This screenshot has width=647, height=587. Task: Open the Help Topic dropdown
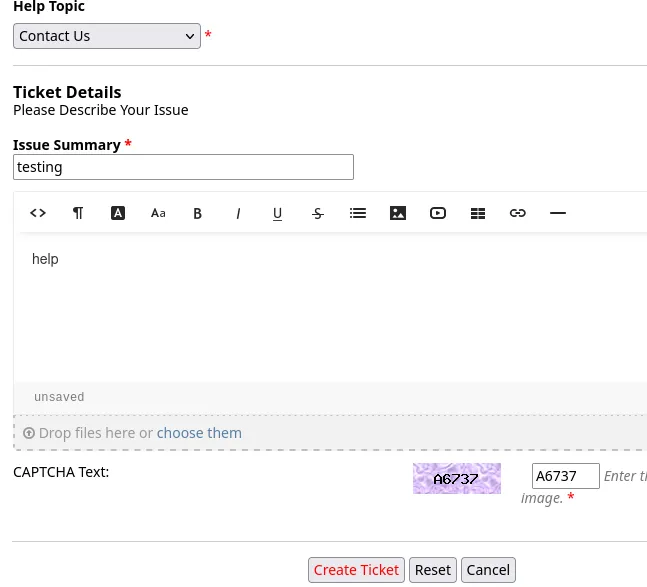(x=107, y=36)
